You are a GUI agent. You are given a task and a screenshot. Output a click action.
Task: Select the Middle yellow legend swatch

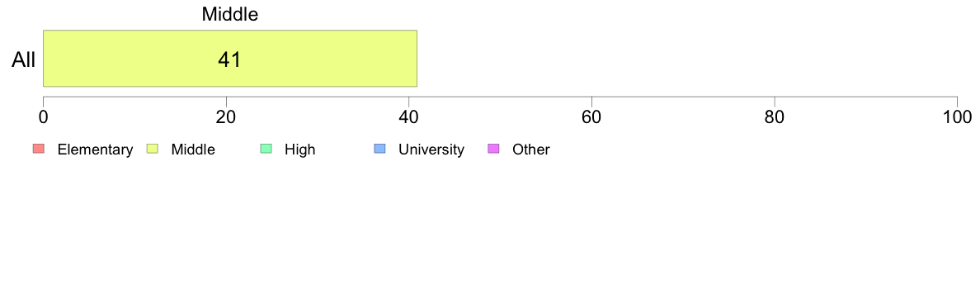(152, 149)
